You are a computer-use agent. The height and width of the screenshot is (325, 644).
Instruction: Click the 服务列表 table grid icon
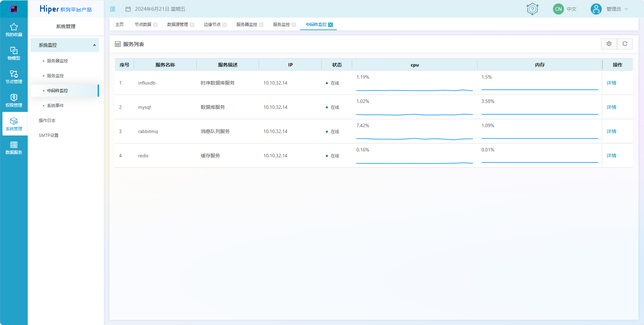tap(118, 44)
